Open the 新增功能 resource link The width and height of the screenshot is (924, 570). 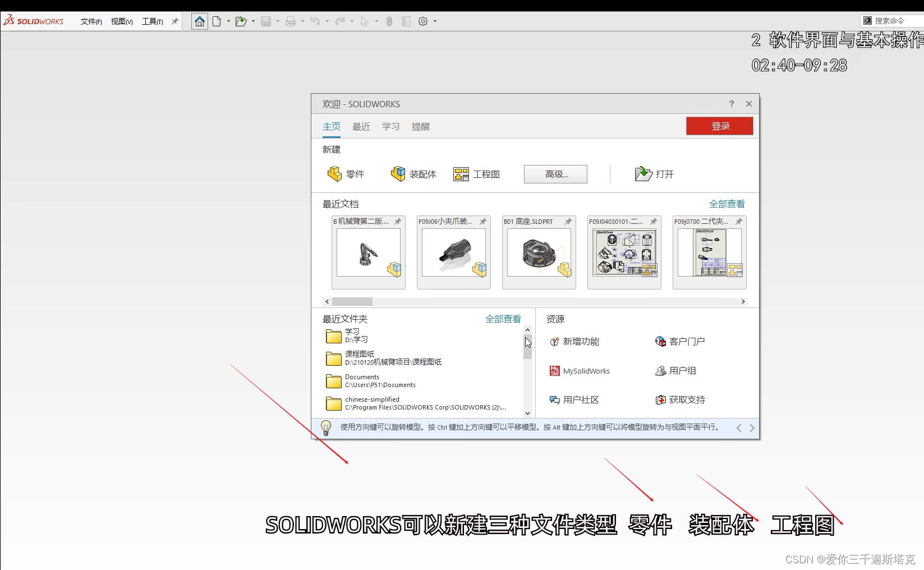point(574,342)
